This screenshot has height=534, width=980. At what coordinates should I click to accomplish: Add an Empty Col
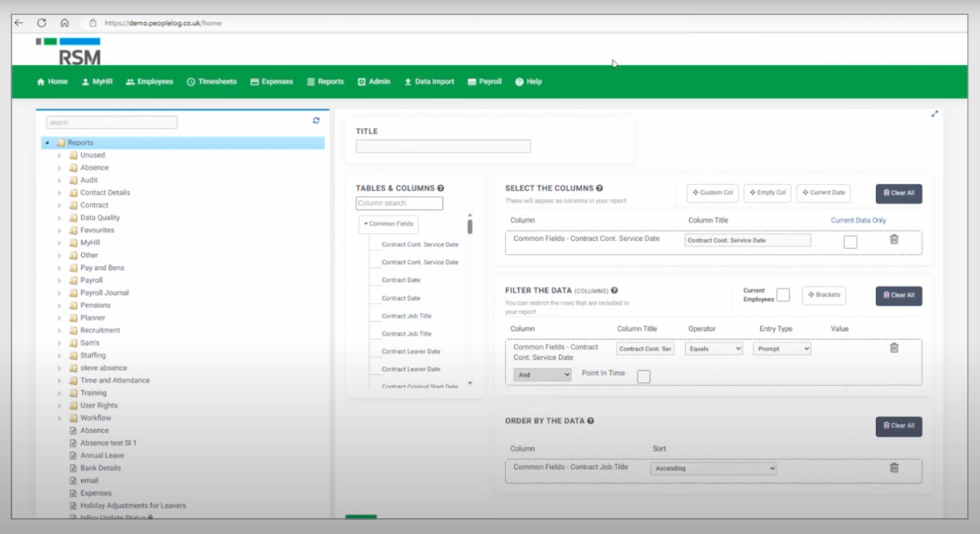pos(767,193)
